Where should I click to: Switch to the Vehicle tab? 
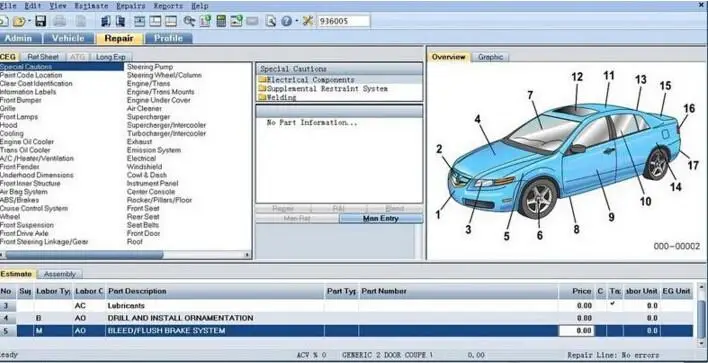[x=68, y=38]
